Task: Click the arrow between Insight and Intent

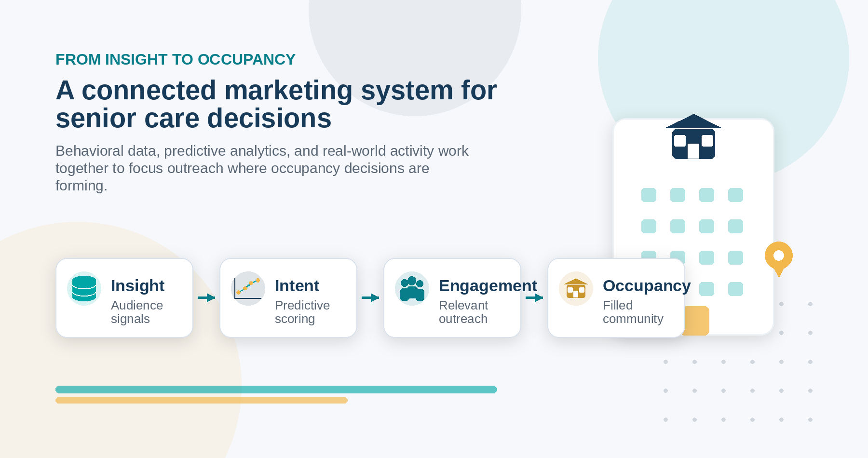Action: coord(206,297)
